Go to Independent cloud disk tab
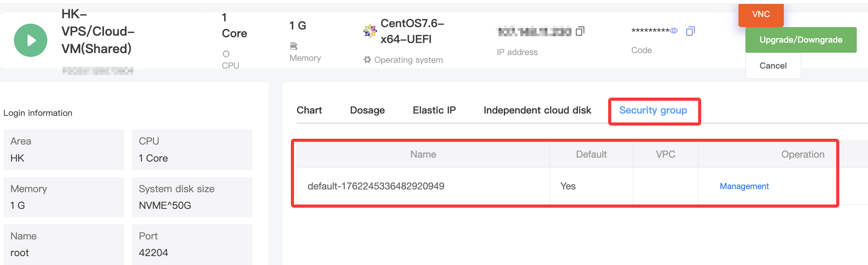 pos(537,110)
